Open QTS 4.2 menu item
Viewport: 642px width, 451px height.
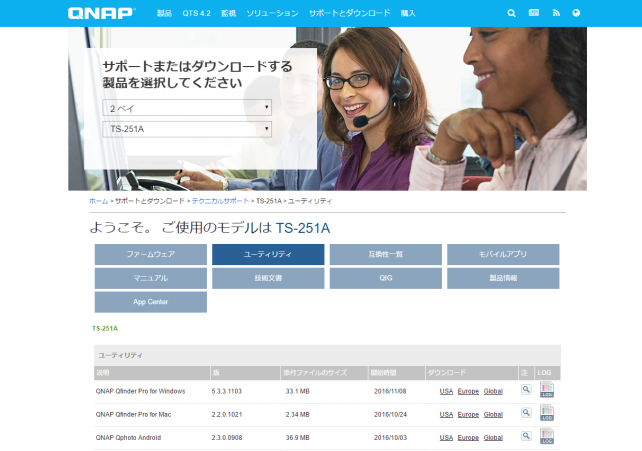tap(197, 13)
